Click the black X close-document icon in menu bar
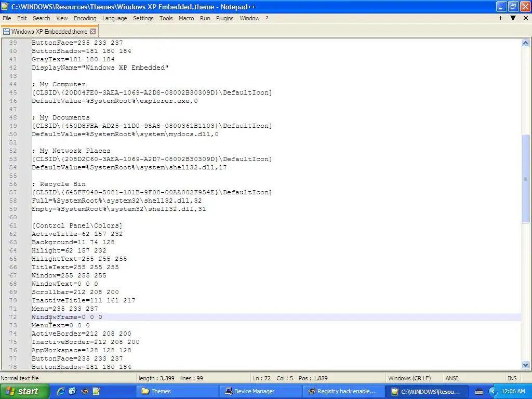This screenshot has height=399, width=532. point(526,18)
